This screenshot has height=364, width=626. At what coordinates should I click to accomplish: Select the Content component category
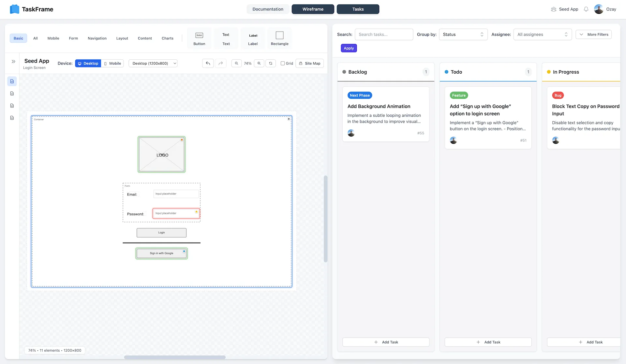[145, 38]
